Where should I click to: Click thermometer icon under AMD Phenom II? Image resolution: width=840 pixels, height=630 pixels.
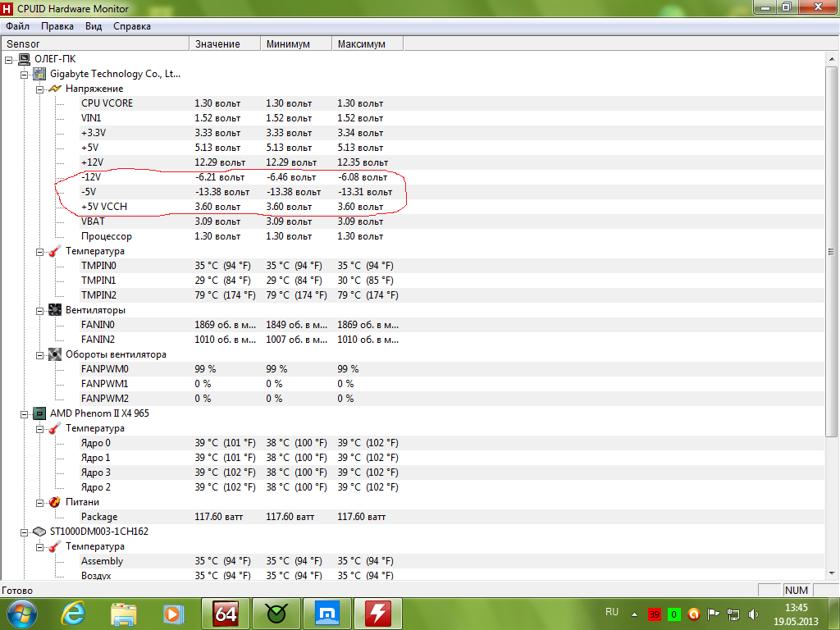(55, 428)
